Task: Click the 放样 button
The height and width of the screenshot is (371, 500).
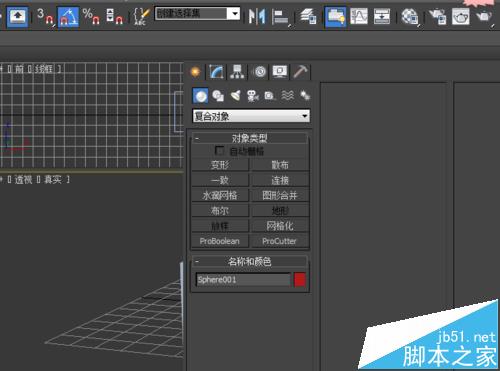Action: tap(220, 226)
